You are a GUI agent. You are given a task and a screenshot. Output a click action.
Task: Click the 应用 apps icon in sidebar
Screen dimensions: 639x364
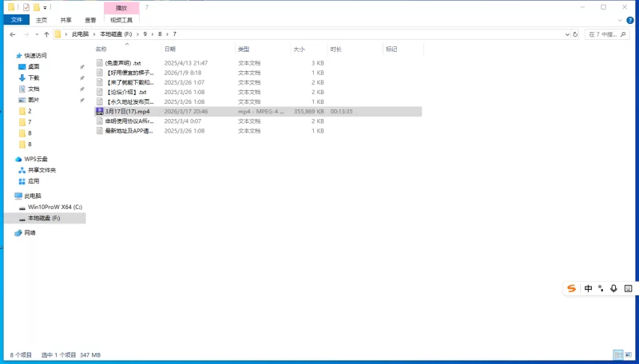(22, 181)
